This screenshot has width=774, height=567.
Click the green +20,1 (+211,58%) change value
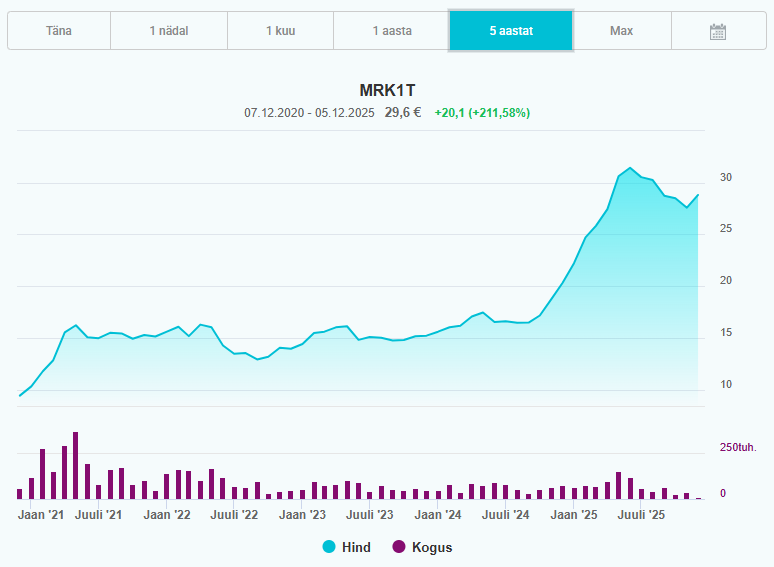482,113
